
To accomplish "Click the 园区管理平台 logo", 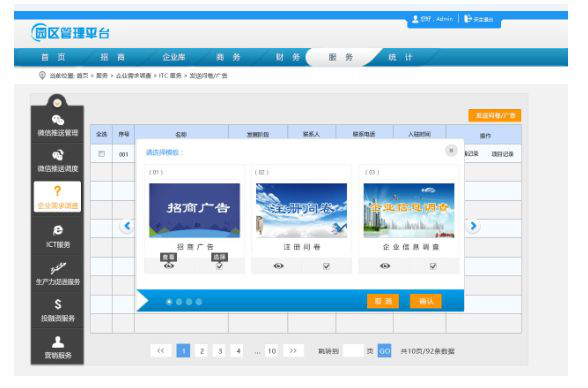I will pyautogui.click(x=70, y=33).
